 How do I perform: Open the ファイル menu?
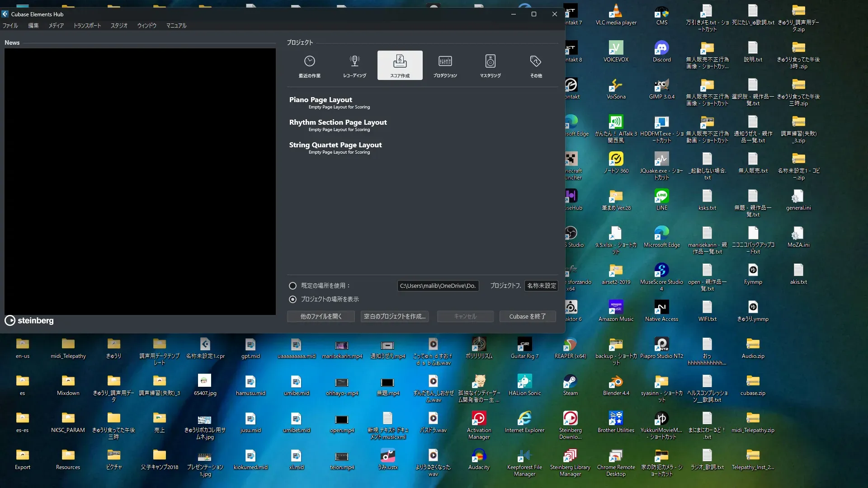(x=10, y=26)
